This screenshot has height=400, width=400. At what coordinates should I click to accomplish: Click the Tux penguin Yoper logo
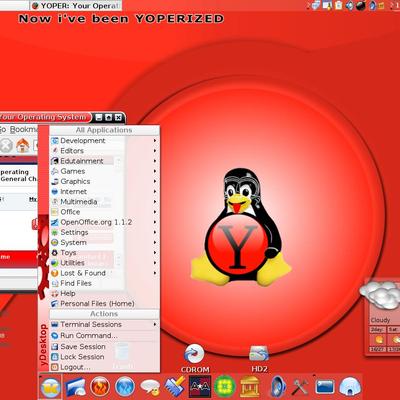[241, 227]
